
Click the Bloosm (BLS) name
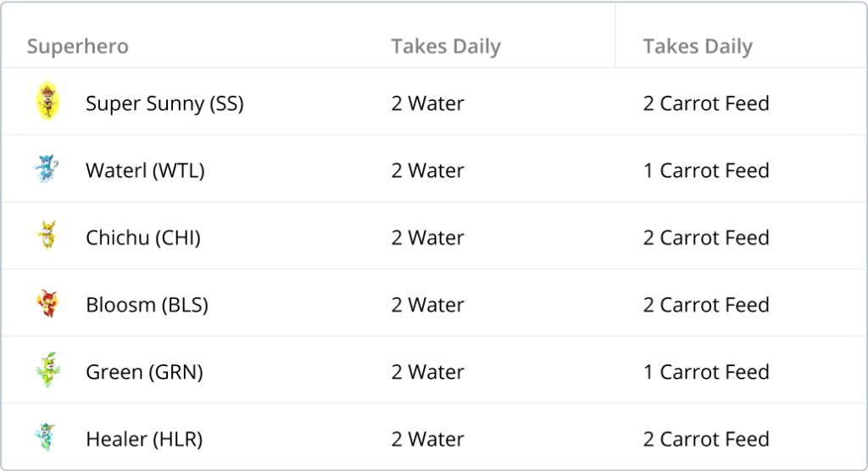point(147,305)
